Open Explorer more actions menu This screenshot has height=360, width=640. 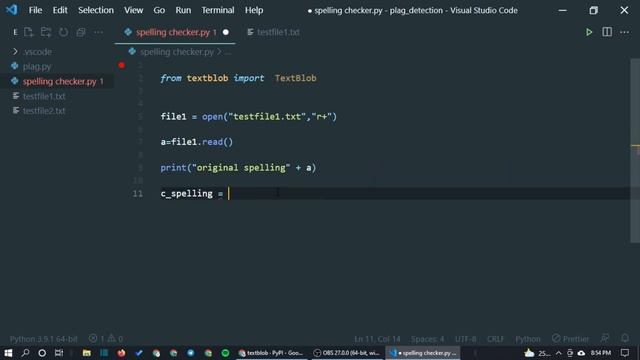pyautogui.click(x=98, y=32)
